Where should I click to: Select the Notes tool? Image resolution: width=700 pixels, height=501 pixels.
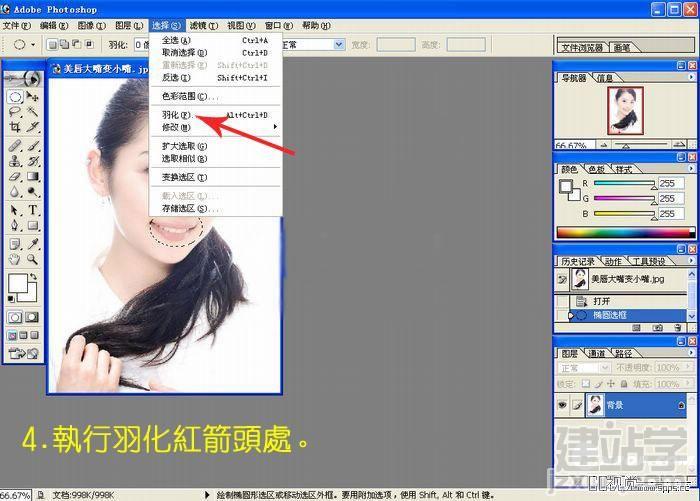pos(15,244)
